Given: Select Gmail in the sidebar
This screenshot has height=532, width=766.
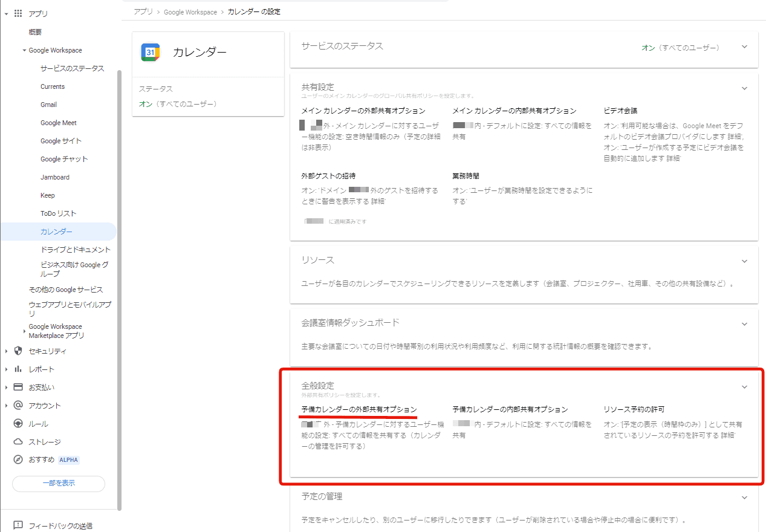Looking at the screenshot, I should (48, 105).
